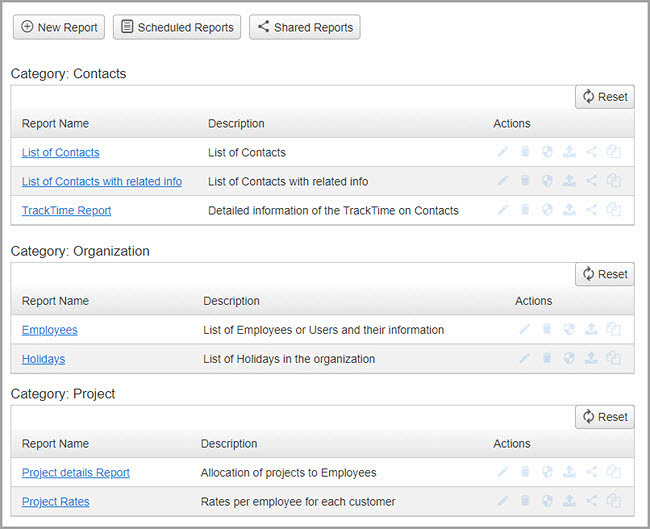
Task: Open Scheduled Reports
Action: pyautogui.click(x=177, y=27)
